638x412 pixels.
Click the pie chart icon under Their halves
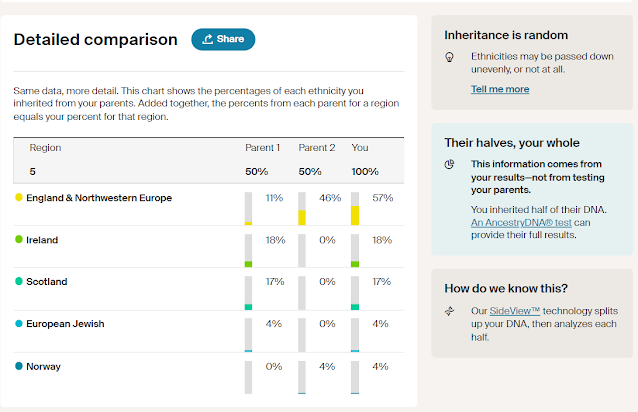[450, 164]
